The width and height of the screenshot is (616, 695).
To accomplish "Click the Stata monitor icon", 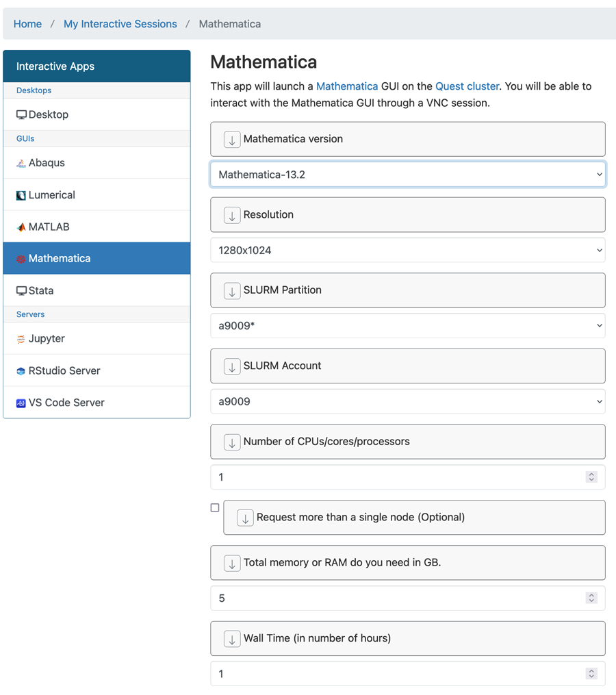I will tap(21, 291).
